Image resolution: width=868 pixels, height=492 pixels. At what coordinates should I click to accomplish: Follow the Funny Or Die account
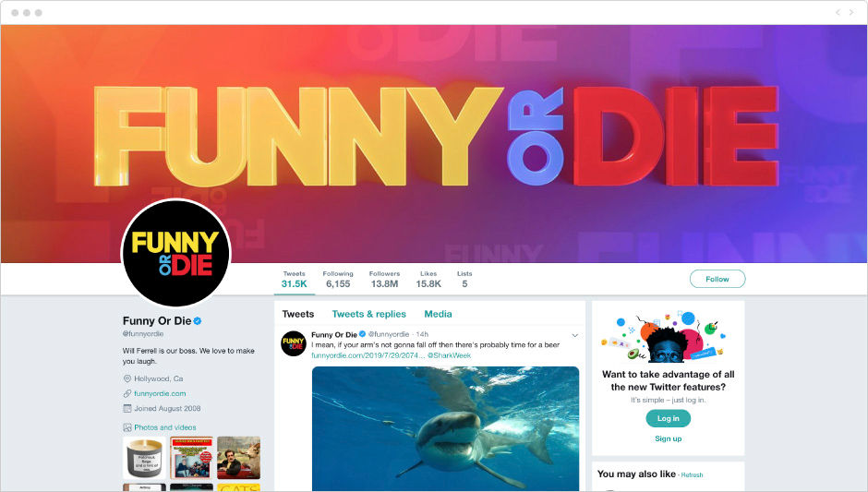pyautogui.click(x=717, y=279)
